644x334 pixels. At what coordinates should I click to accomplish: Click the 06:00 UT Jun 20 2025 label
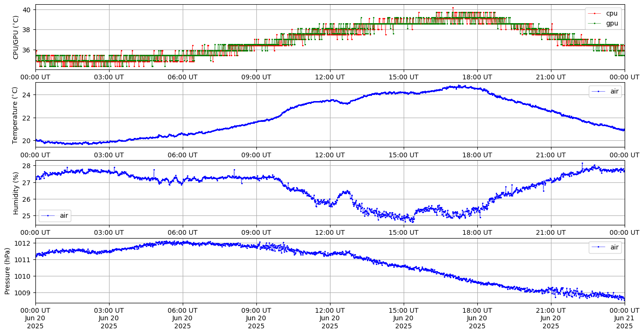[183, 318]
